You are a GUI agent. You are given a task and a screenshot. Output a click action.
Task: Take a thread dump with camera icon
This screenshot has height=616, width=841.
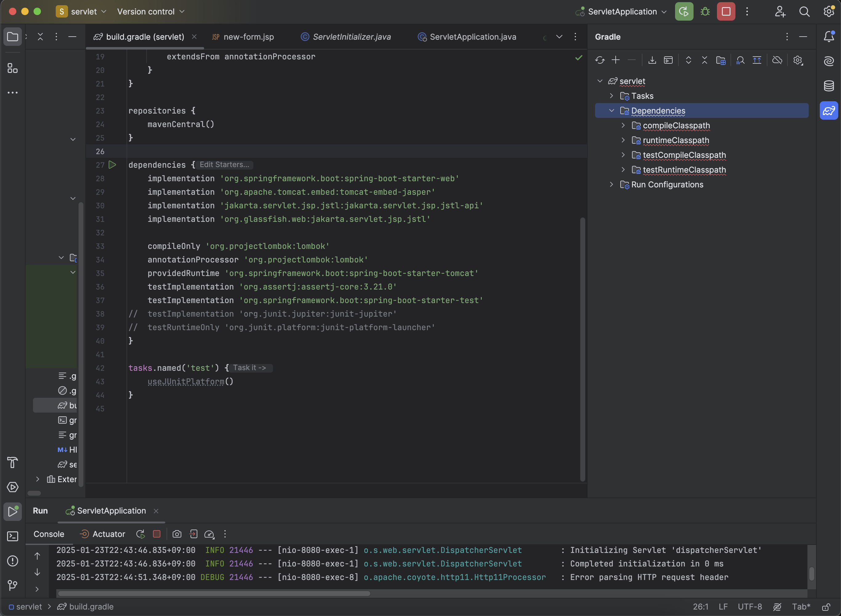click(x=177, y=534)
